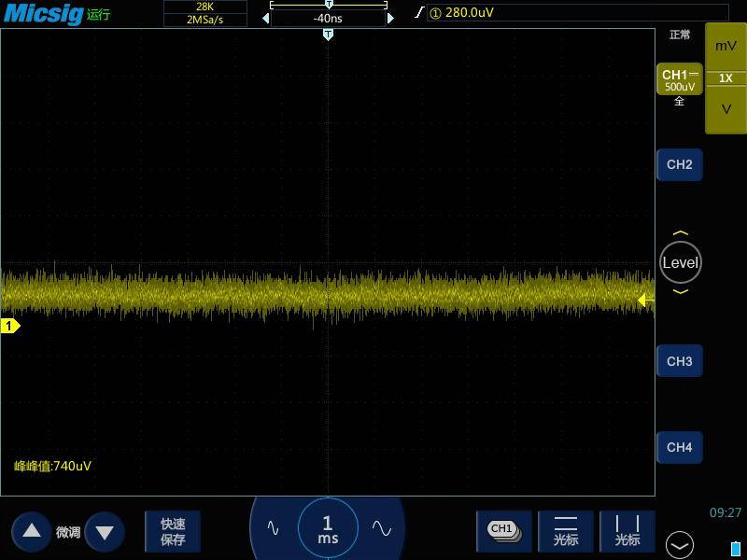Click the yellow trigger level marker arrow
This screenshot has height=560, width=747.
click(643, 300)
